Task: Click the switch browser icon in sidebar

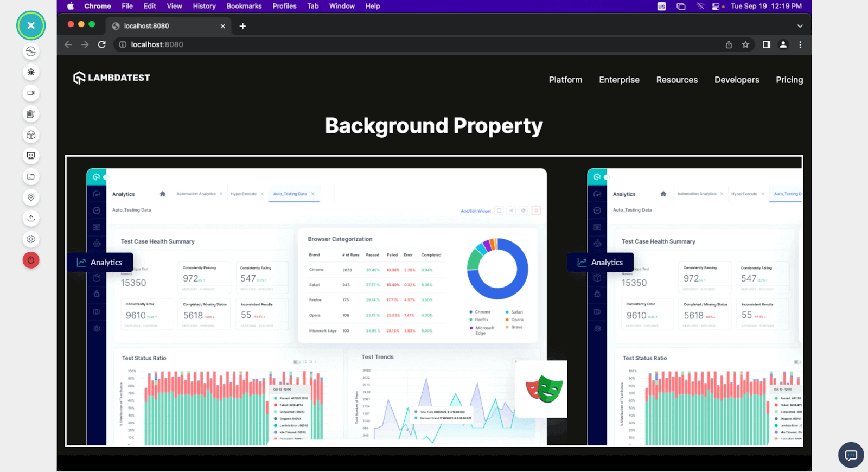Action: click(x=31, y=52)
